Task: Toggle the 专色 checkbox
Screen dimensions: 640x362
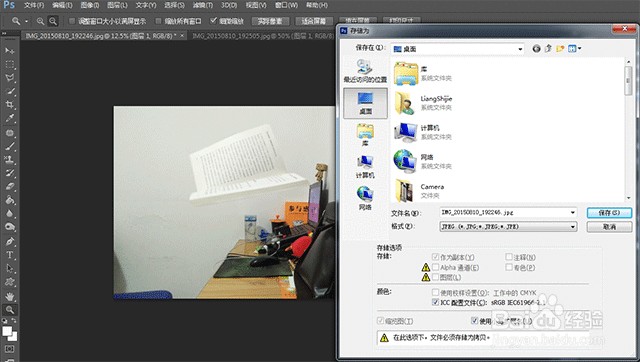Action: click(x=509, y=267)
